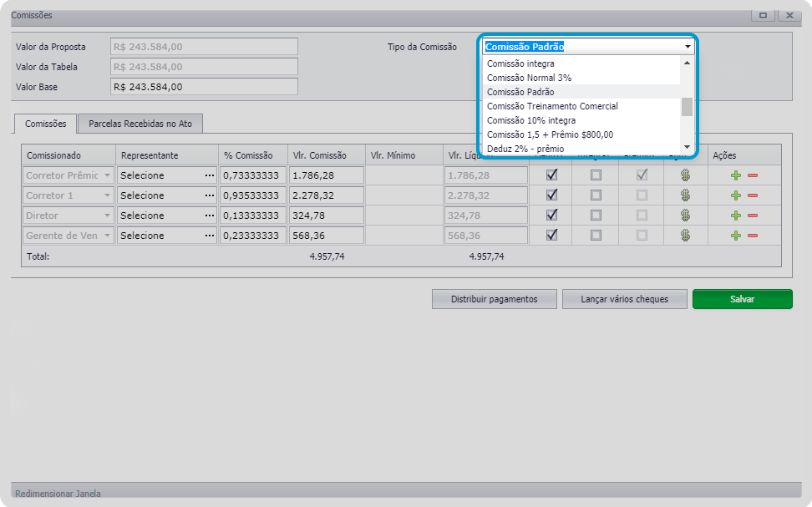The image size is (812, 507).
Task: Add a row with green plus on Corretor Prêmio row
Action: pyautogui.click(x=736, y=175)
